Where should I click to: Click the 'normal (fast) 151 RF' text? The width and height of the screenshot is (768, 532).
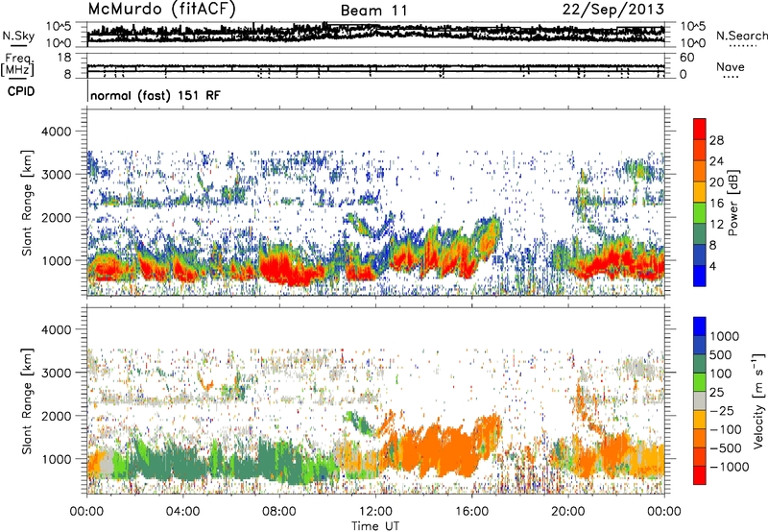(x=156, y=95)
